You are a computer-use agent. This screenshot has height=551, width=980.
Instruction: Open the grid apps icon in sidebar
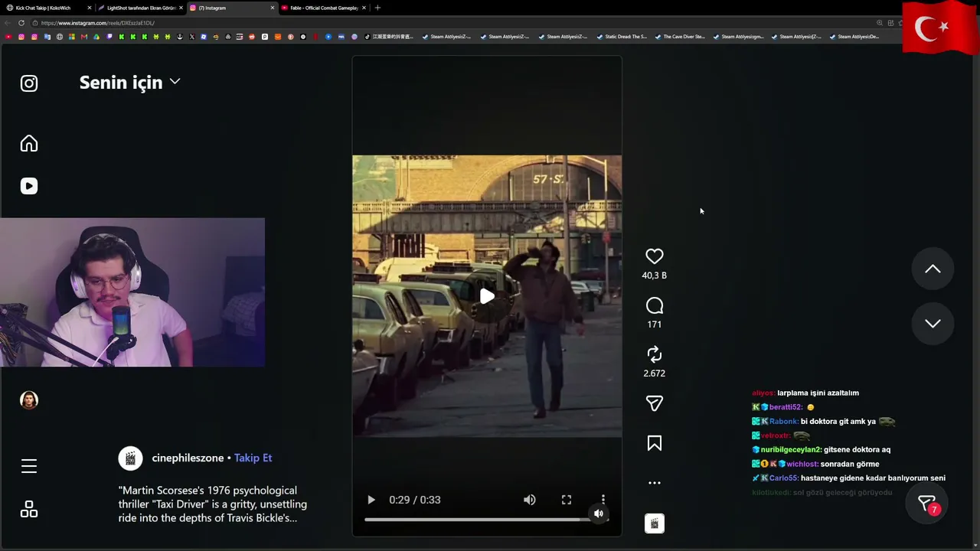point(29,509)
